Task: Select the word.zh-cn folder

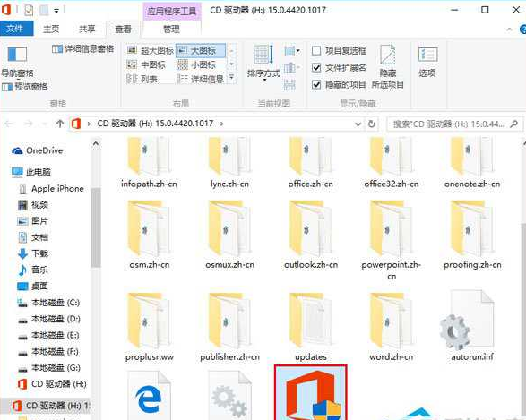Action: pos(392,327)
